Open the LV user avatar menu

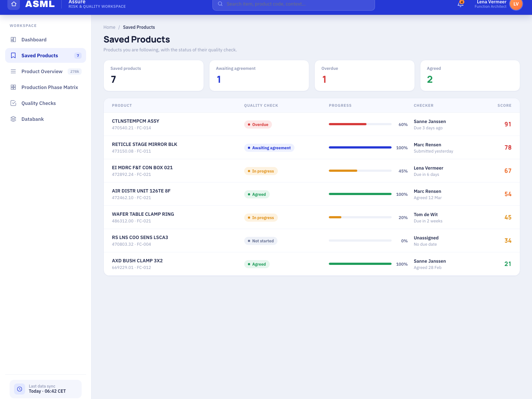(516, 4)
